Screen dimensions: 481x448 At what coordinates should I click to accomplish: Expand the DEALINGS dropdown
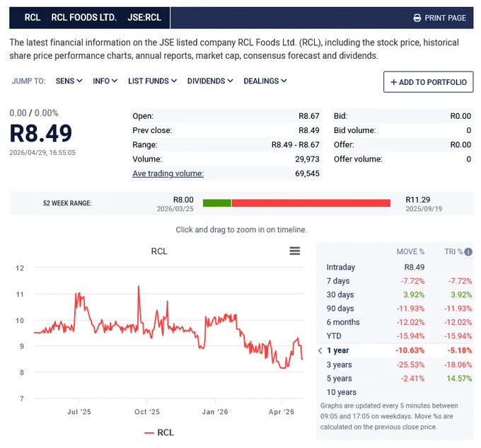(x=265, y=81)
